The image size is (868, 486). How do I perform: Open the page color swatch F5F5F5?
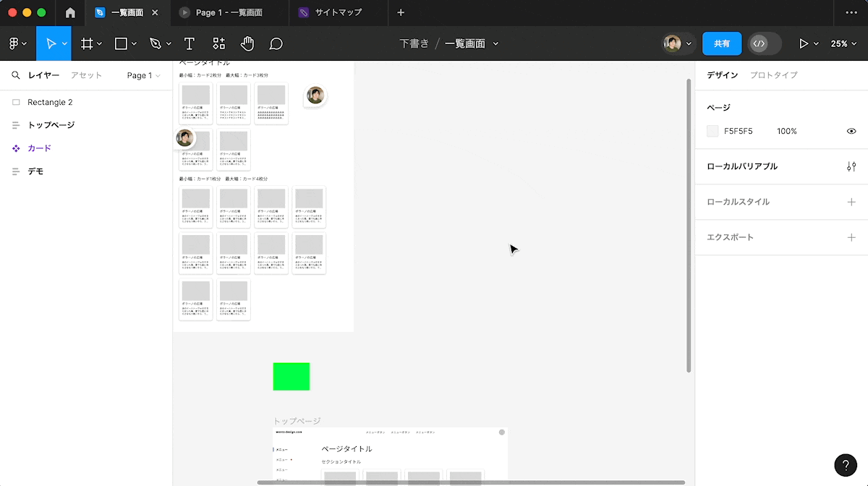pyautogui.click(x=712, y=131)
